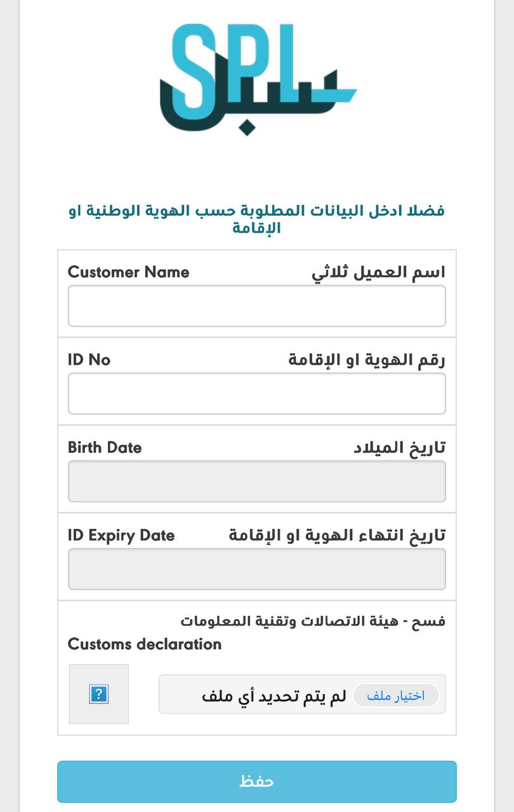Click the "Customs declaration" label

pos(145,644)
